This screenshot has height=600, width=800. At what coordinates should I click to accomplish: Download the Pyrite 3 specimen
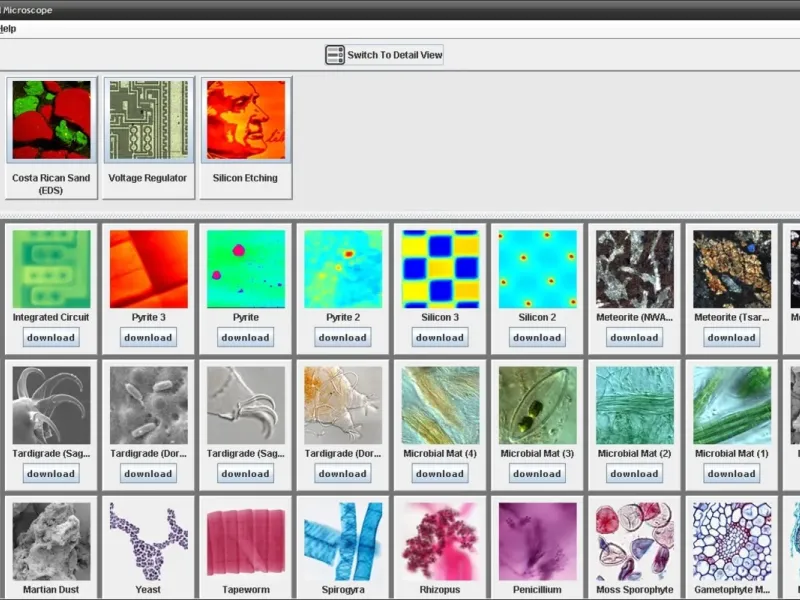click(148, 337)
